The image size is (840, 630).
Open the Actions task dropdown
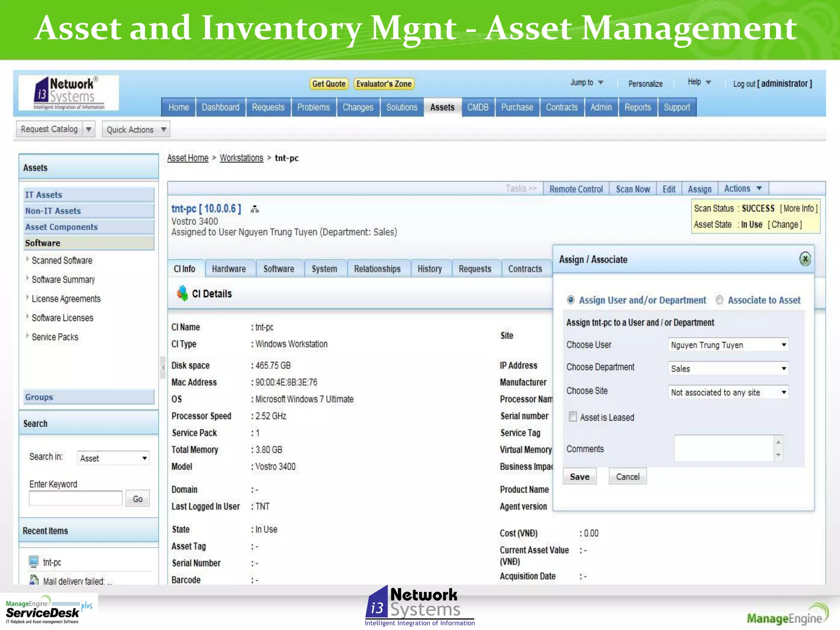point(743,189)
